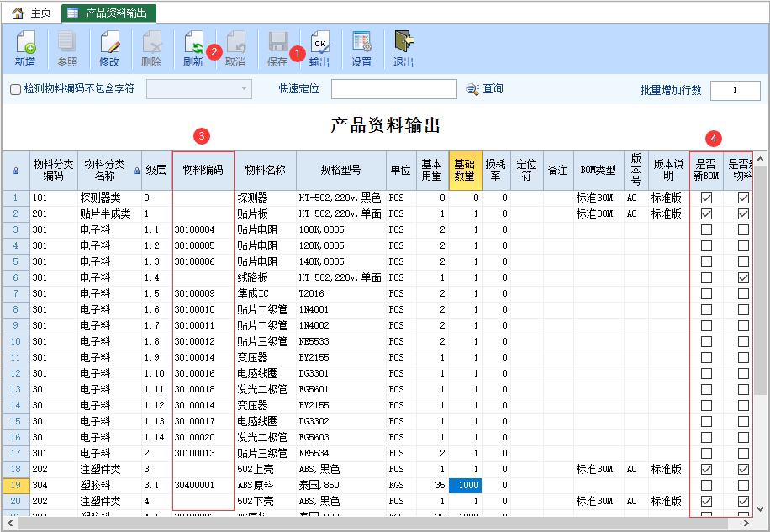770x532 pixels.
Task: Click level 1.10 cell in row 12
Action: point(157,373)
